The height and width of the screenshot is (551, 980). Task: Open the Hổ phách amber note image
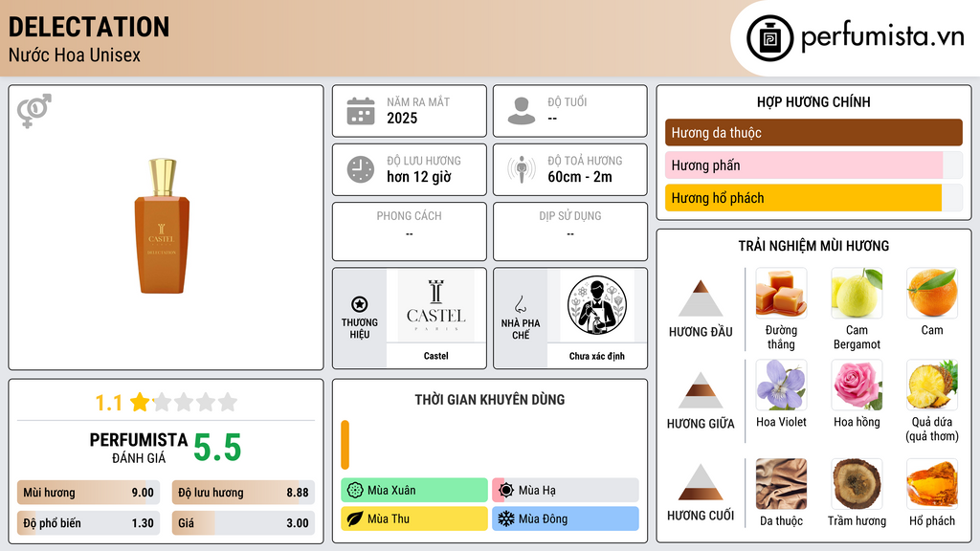pos(932,483)
